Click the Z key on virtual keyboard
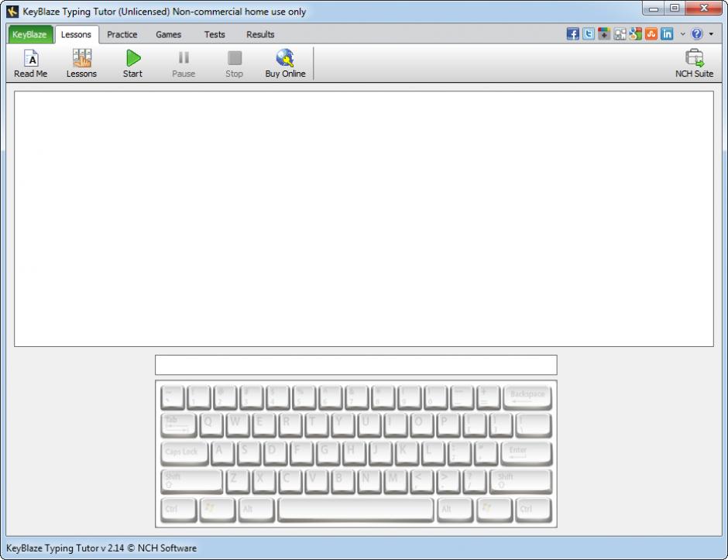This screenshot has height=560, width=728. (x=237, y=482)
